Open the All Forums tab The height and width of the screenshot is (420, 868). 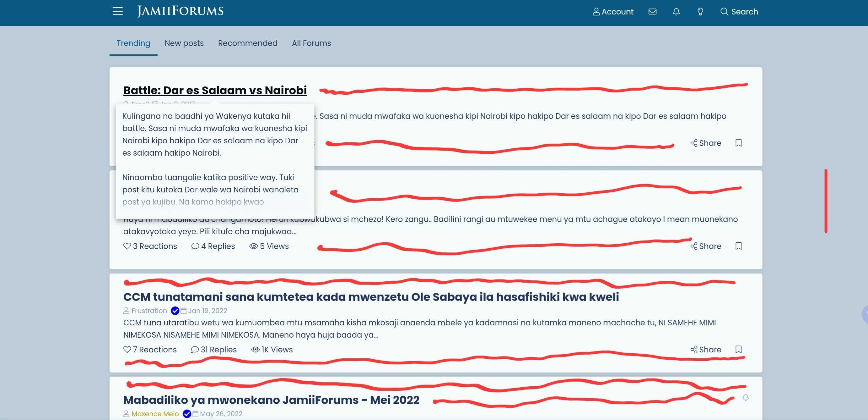click(311, 43)
